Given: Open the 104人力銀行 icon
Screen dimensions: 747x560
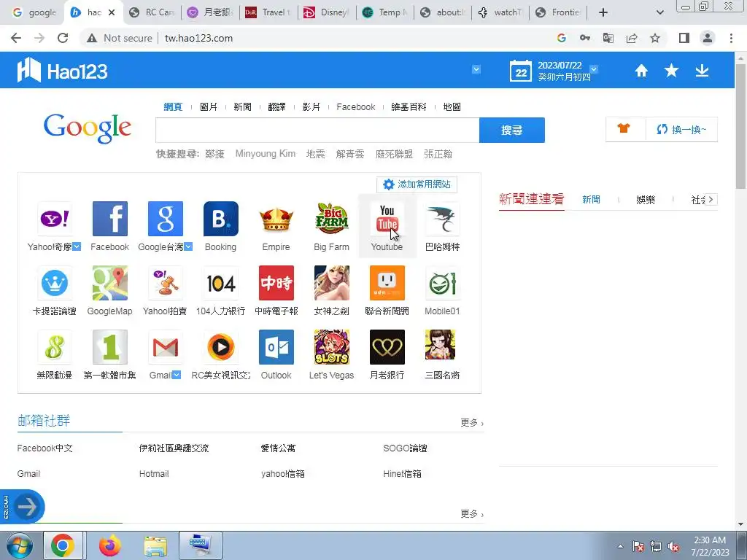Looking at the screenshot, I should [220, 283].
